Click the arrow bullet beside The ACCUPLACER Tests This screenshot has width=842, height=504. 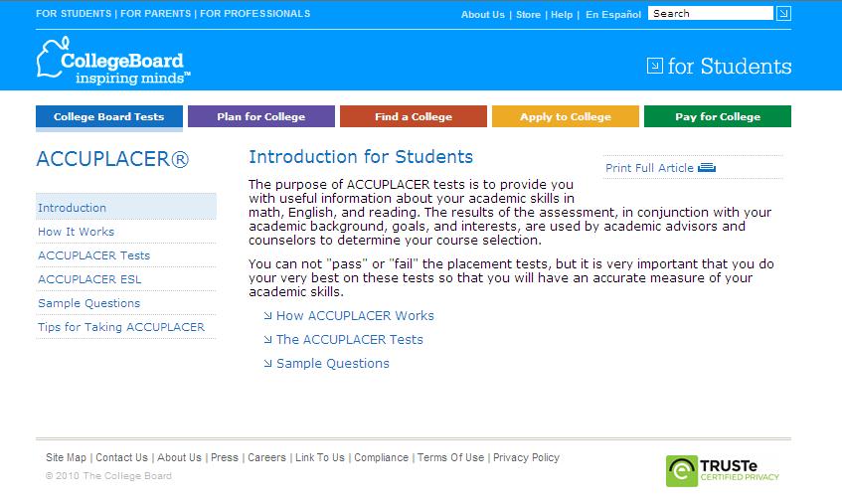coord(267,340)
